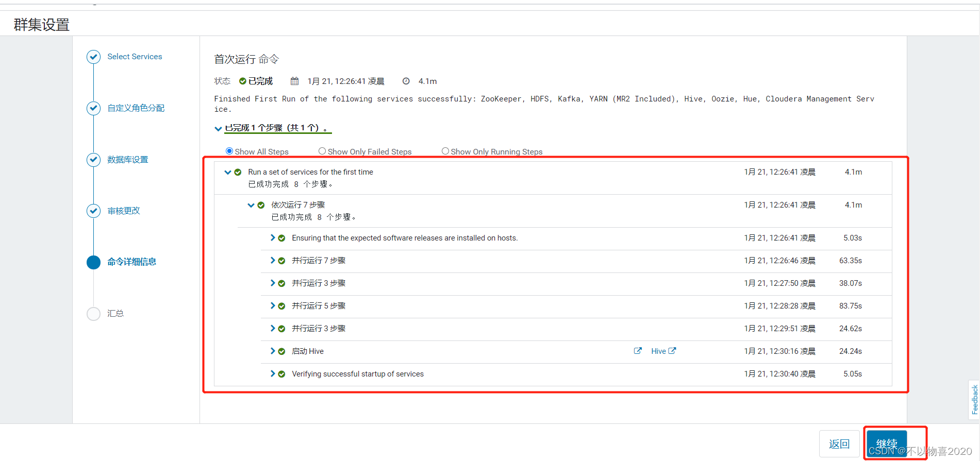Click the 首次运行 命令 heading
This screenshot has width=980, height=461.
(x=246, y=59)
